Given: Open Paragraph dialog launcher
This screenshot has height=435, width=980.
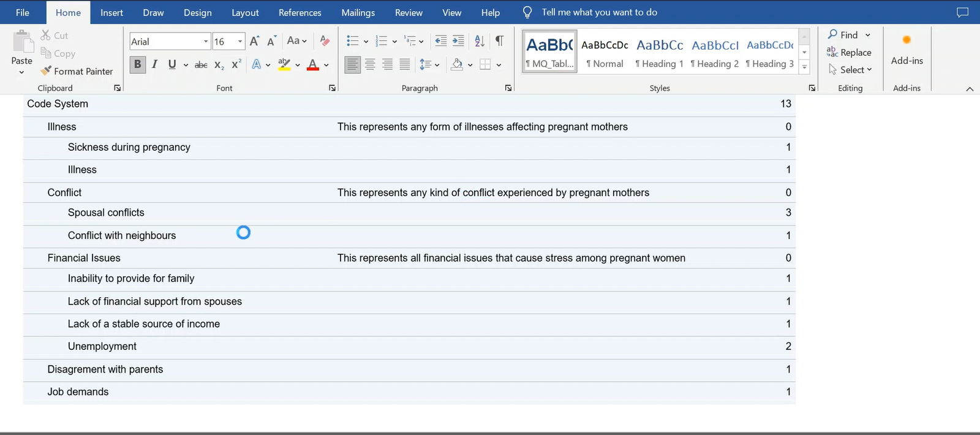Looking at the screenshot, I should 508,88.
